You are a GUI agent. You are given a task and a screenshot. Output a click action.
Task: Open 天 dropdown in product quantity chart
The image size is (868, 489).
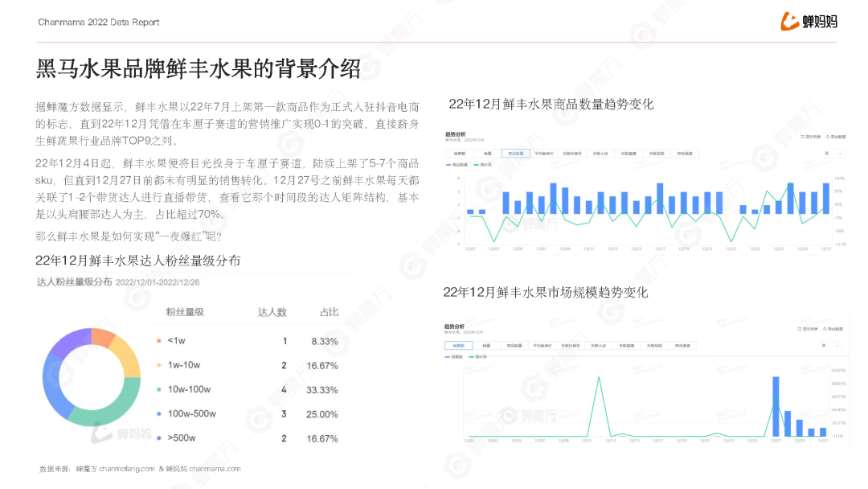click(x=833, y=154)
